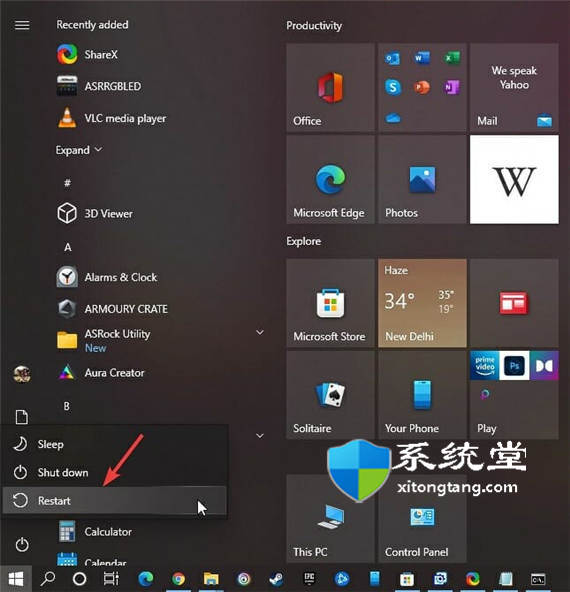Jump to apps via # letter header

(x=67, y=183)
